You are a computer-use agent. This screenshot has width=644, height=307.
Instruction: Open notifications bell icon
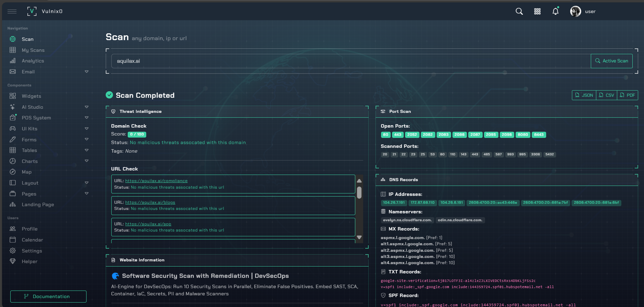[x=555, y=11]
